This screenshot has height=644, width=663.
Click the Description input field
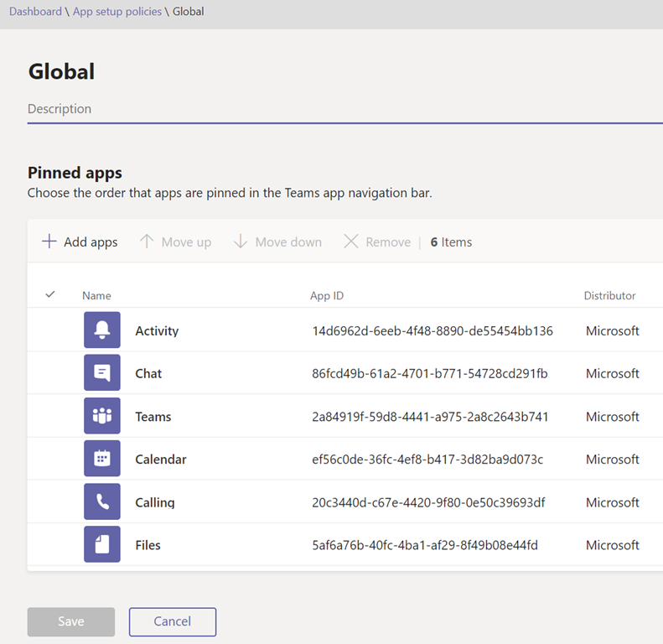pos(335,109)
